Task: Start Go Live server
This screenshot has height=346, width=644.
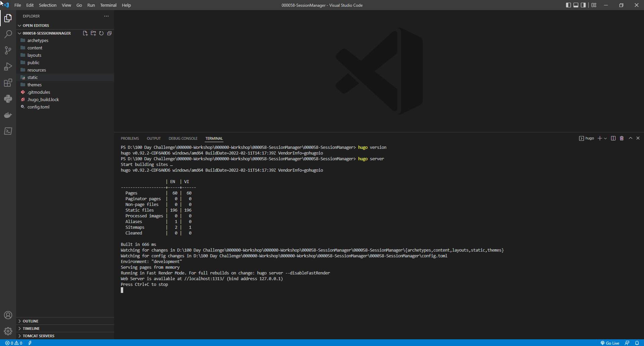Action: (x=610, y=343)
